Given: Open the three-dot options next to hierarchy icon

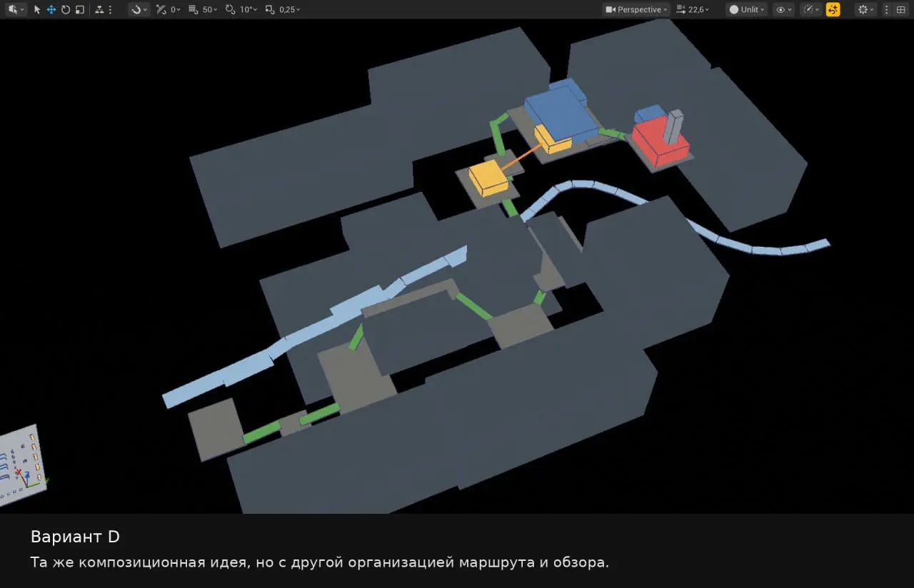Looking at the screenshot, I should pyautogui.click(x=110, y=9).
